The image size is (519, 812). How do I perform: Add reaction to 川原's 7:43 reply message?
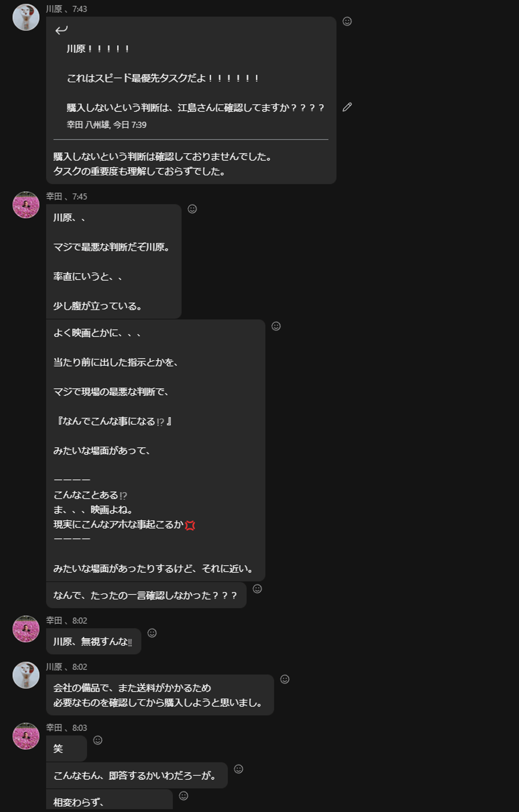[347, 21]
